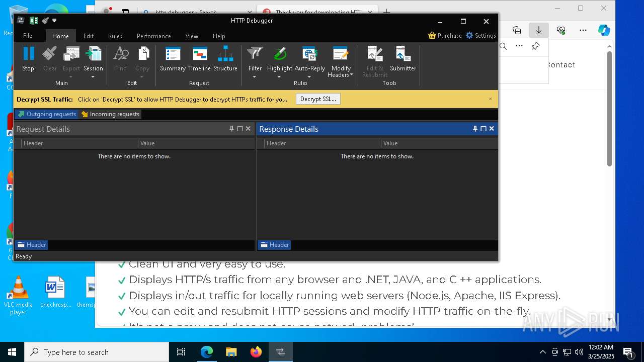Click the Decrypt SSL... button
Screen dimensions: 644x362
coord(318,99)
